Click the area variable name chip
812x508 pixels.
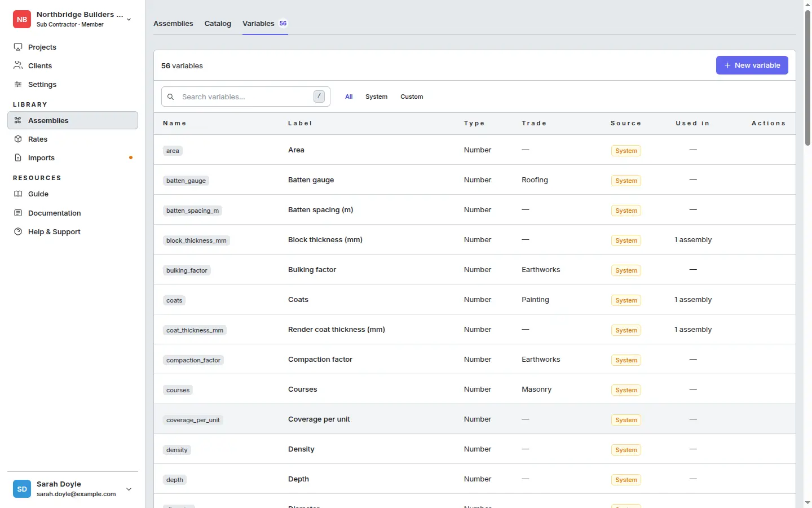173,151
